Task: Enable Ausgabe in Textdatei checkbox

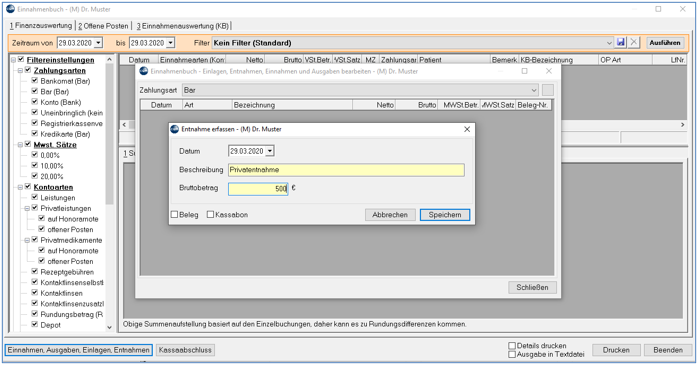Action: pyautogui.click(x=512, y=354)
